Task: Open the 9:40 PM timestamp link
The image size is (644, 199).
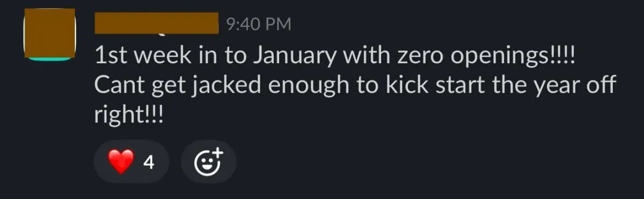Action: [x=259, y=24]
